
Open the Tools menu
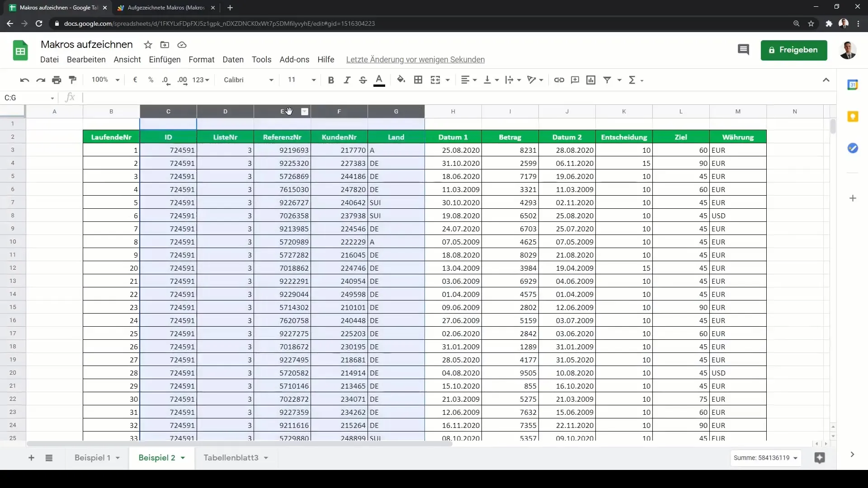point(261,60)
